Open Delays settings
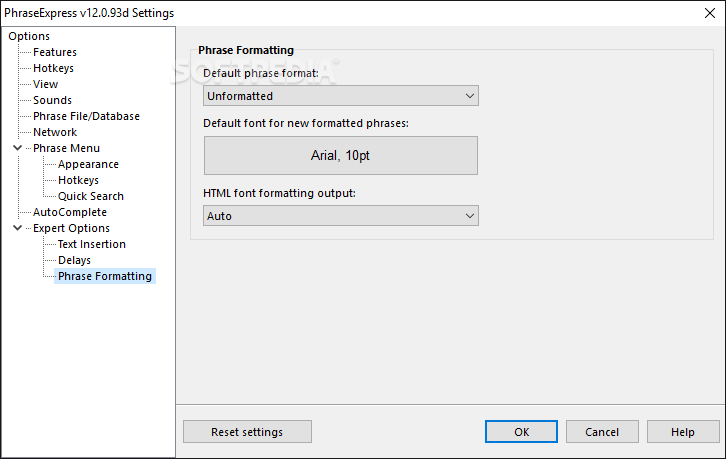This screenshot has height=459, width=726. coord(74,260)
